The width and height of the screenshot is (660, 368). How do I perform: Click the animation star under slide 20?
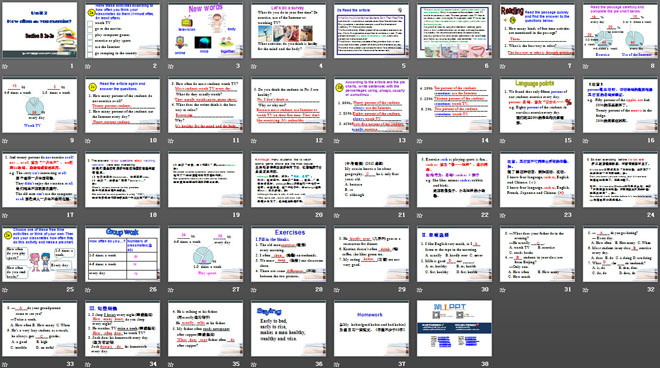click(x=254, y=215)
